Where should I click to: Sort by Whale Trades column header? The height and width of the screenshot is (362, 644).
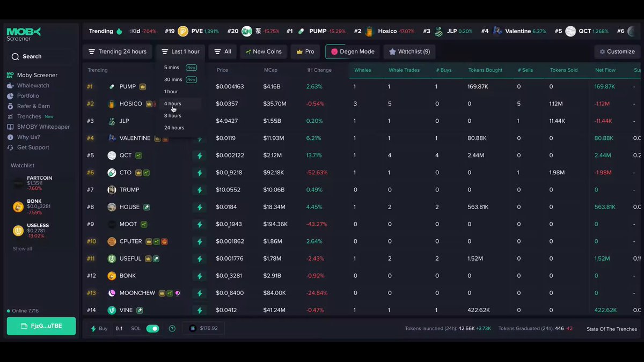(x=404, y=70)
